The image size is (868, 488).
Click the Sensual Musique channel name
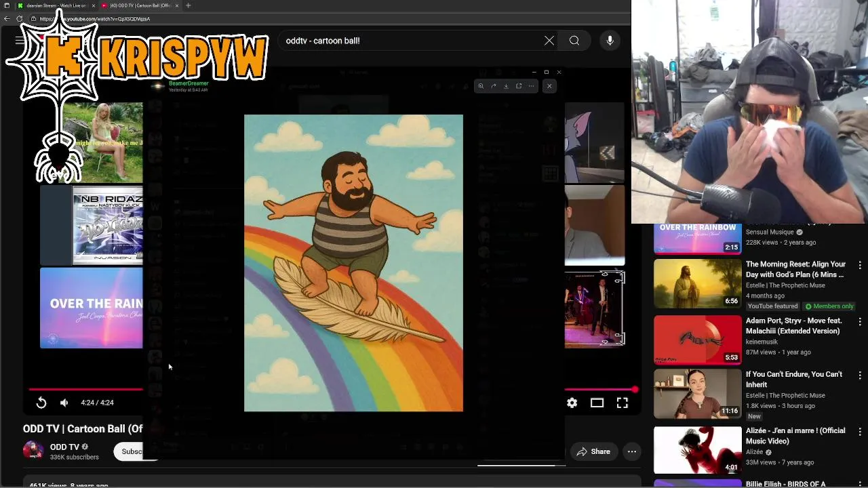(x=770, y=232)
